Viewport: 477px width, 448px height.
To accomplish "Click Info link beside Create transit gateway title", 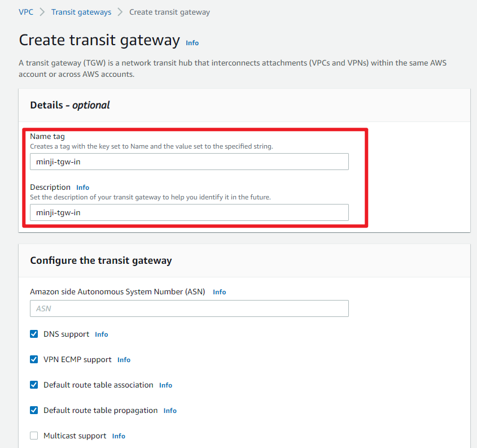I will pyautogui.click(x=192, y=43).
